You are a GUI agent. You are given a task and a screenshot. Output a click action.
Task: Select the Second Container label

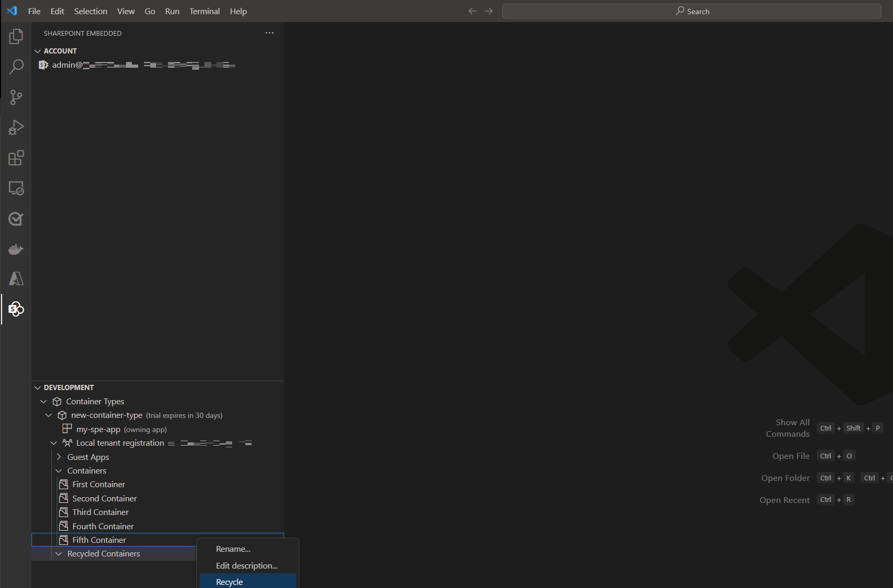[x=105, y=498]
